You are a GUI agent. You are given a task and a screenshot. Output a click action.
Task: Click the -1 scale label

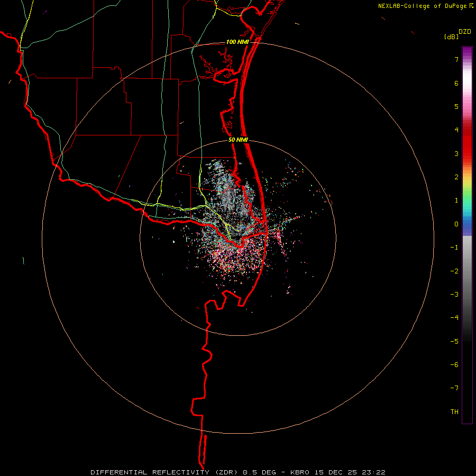pyautogui.click(x=454, y=248)
